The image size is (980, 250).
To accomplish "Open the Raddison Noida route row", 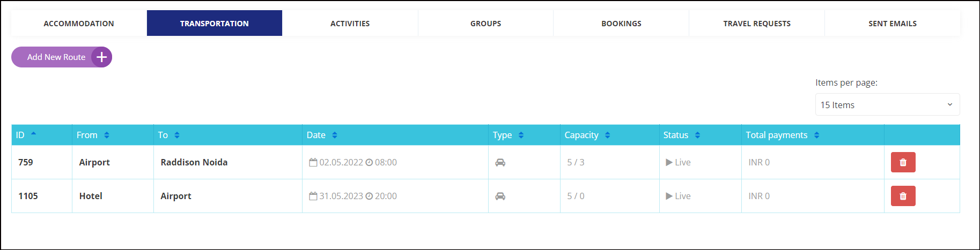I will click(x=485, y=162).
